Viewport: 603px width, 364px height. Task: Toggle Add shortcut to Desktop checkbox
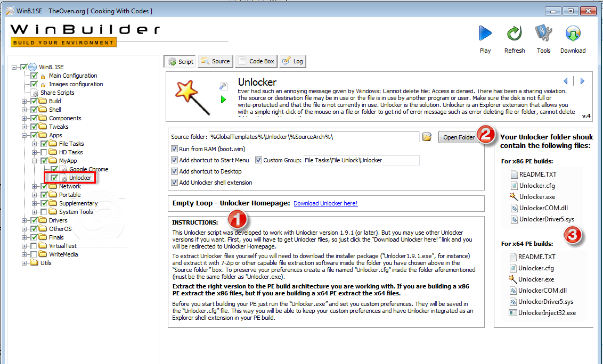[175, 171]
